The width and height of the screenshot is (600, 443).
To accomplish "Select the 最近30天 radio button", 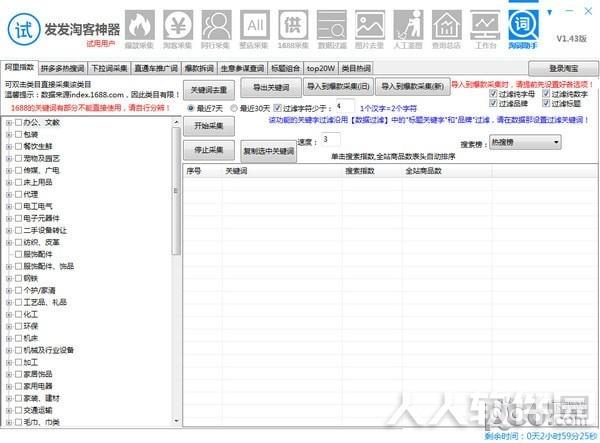I will click(x=234, y=108).
